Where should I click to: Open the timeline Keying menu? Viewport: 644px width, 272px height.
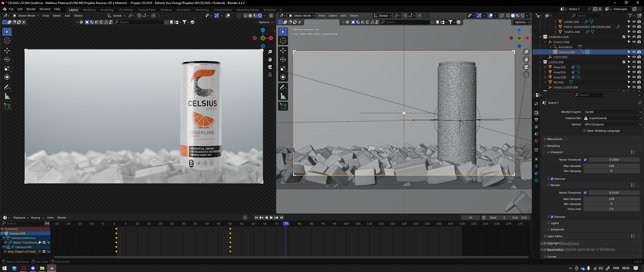click(37, 218)
